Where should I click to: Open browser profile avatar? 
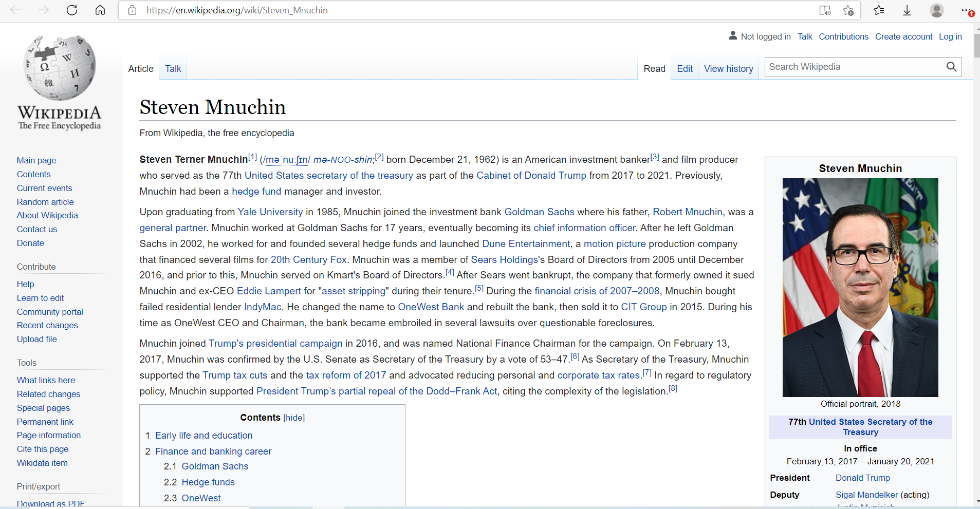(x=937, y=10)
